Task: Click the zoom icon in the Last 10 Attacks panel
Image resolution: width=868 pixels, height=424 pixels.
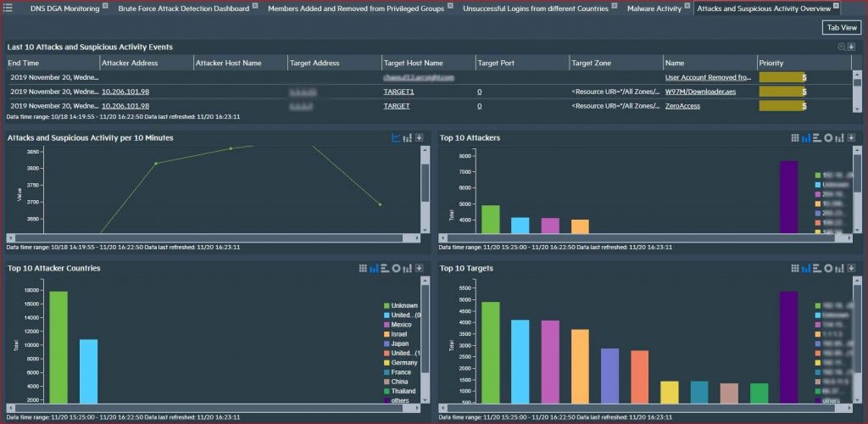Action: tap(841, 47)
